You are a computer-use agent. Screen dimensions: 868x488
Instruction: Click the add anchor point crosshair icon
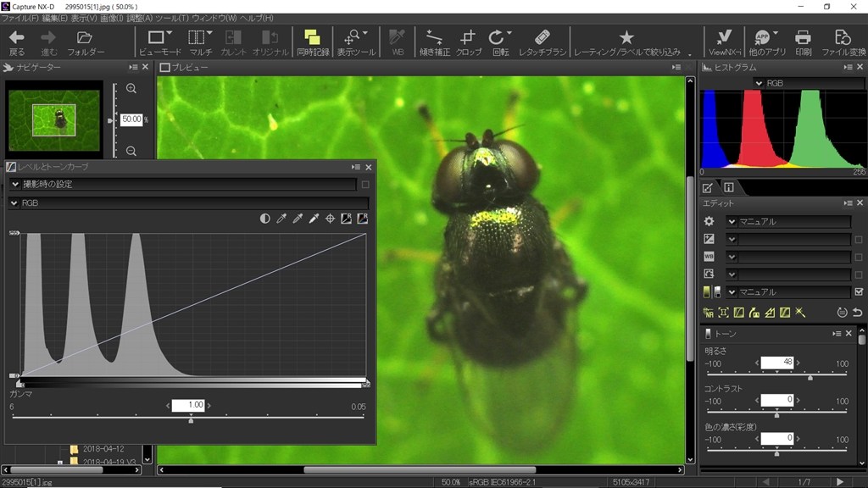tap(330, 219)
